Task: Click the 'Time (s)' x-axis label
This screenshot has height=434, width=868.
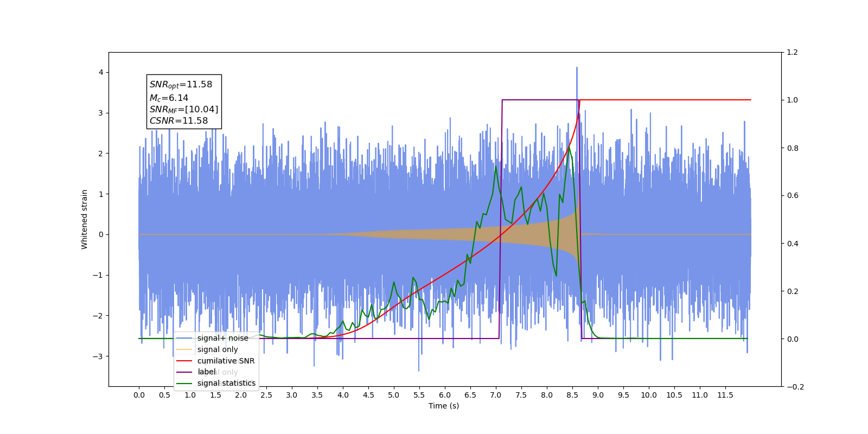Action: [444, 406]
